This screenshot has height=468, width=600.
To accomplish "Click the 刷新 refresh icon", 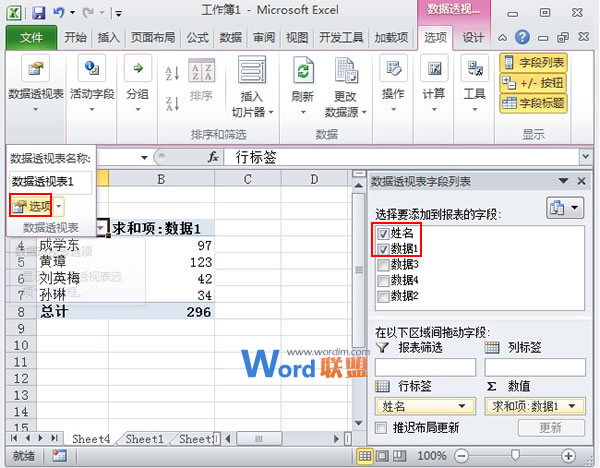I will (303, 70).
